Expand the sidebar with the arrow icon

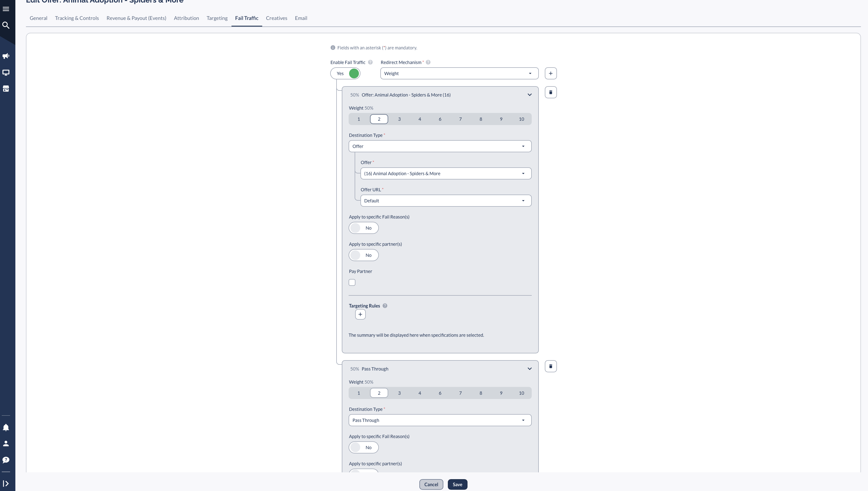tap(6, 484)
